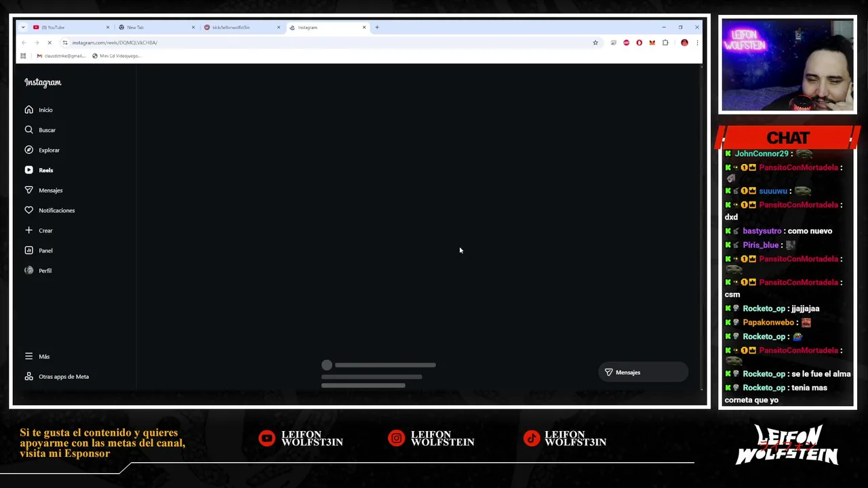Bookmark this page with the star icon
Viewport: 868px width, 488px height.
595,43
